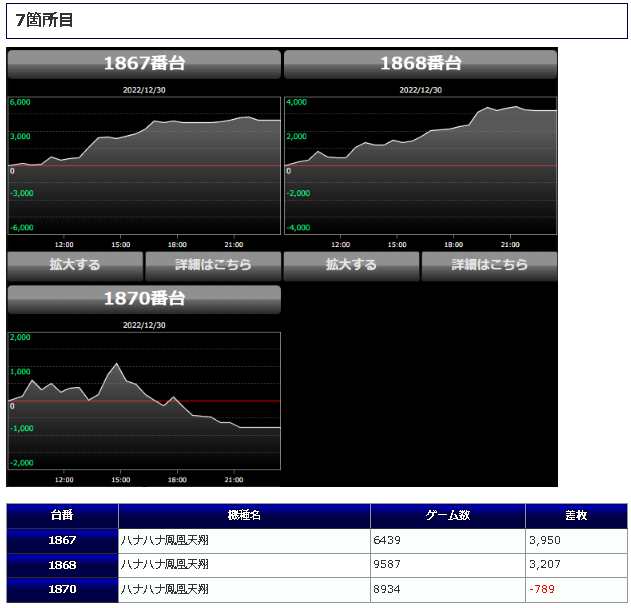Select machine number 1870 in the table
Image resolution: width=631 pixels, height=608 pixels.
(x=62, y=590)
